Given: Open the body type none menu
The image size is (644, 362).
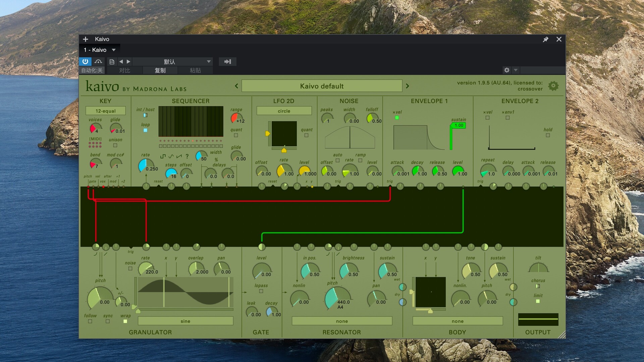Looking at the screenshot, I should (458, 321).
